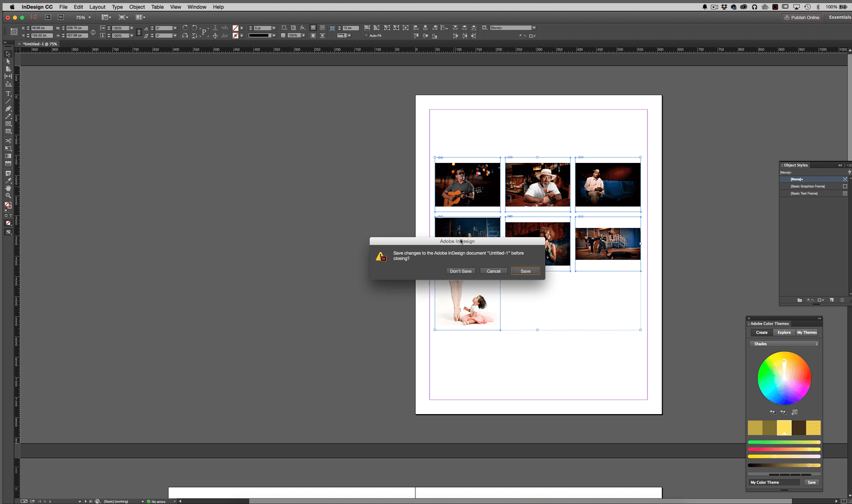Select the Pen tool
The height and width of the screenshot is (504, 852).
[8, 109]
